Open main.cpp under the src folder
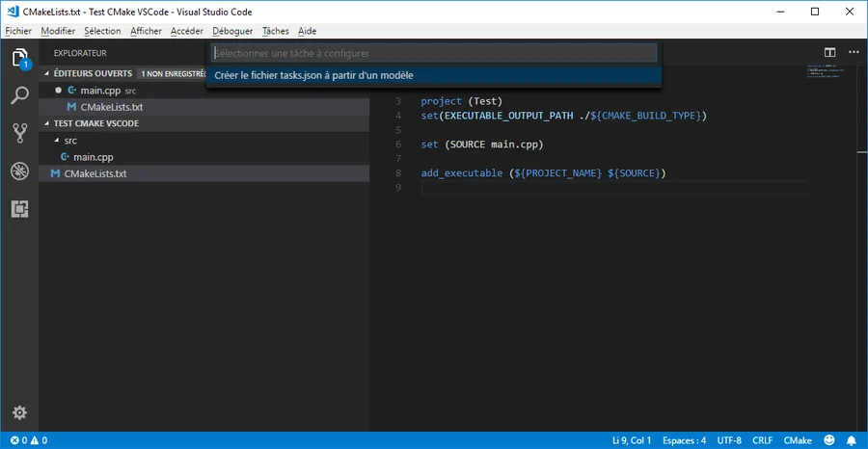Viewport: 868px width, 449px height. (x=94, y=157)
